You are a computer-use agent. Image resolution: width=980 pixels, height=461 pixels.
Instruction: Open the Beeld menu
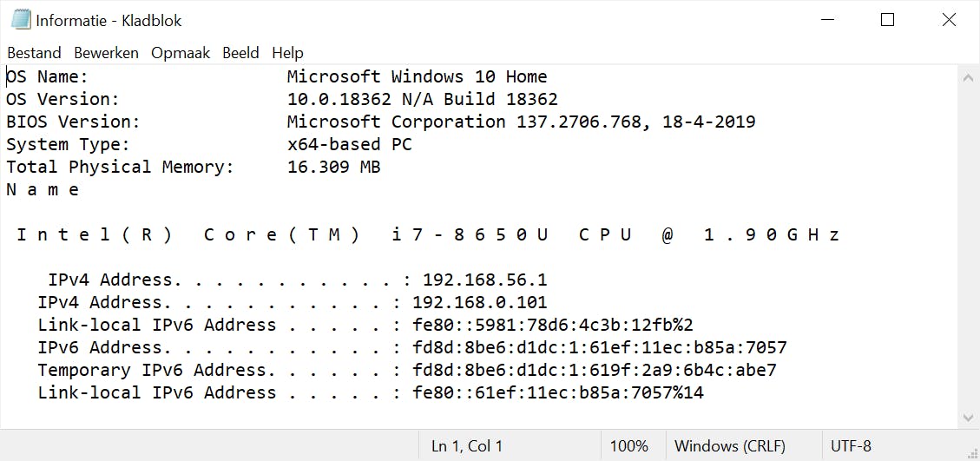click(240, 53)
